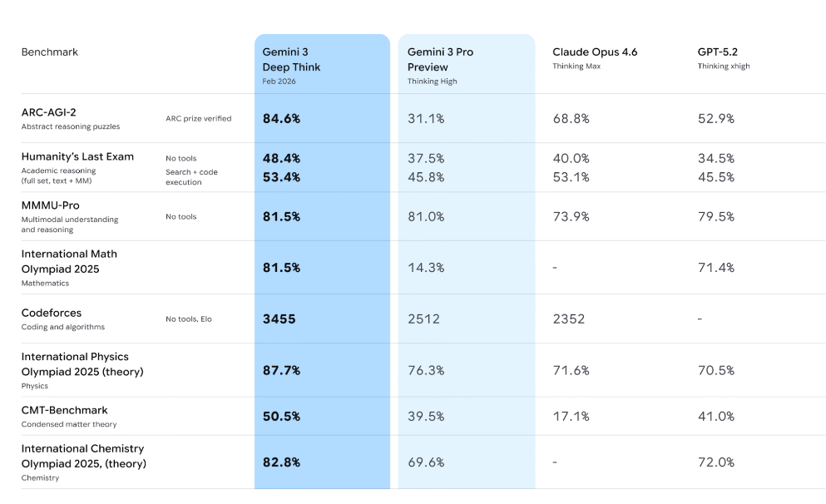Click International Chemistry Olympiad 2025 row title
Image resolution: width=826 pixels, height=504 pixels.
click(x=83, y=456)
